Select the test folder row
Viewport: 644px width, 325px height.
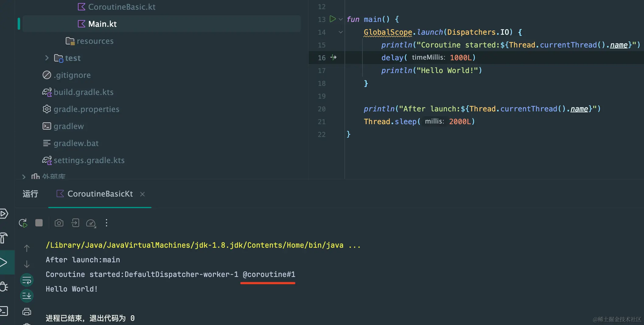pyautogui.click(x=67, y=58)
